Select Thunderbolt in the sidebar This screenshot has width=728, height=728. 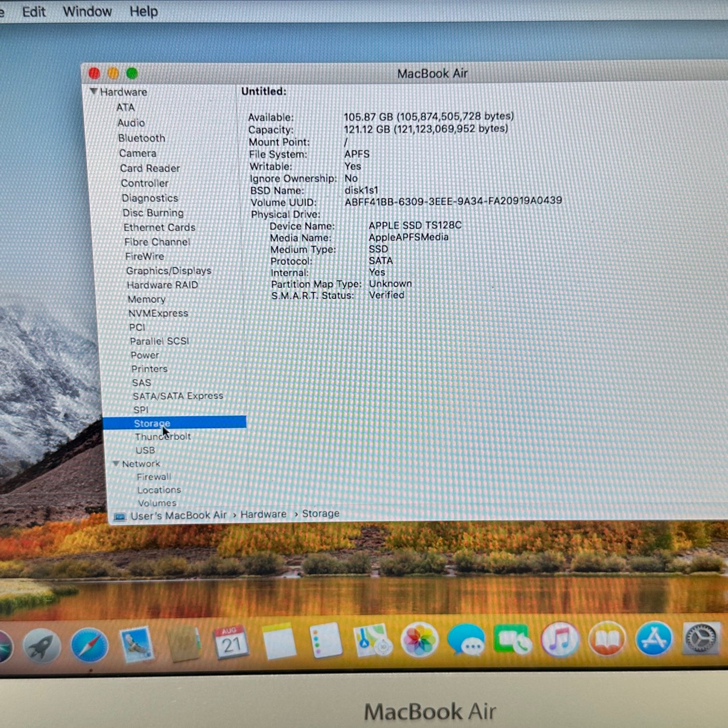pyautogui.click(x=163, y=436)
